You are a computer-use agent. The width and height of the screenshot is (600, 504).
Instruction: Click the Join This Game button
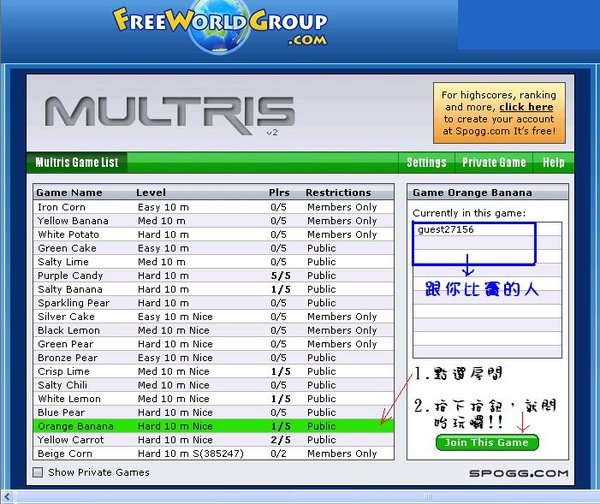click(487, 442)
